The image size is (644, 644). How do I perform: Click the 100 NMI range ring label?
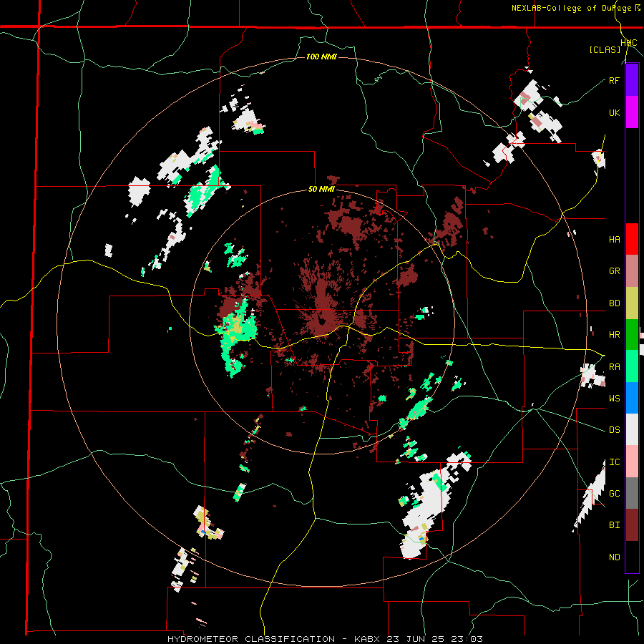(321, 57)
